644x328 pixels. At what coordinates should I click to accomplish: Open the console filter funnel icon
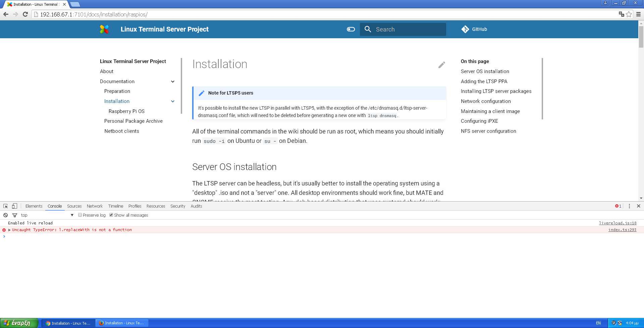pyautogui.click(x=15, y=215)
